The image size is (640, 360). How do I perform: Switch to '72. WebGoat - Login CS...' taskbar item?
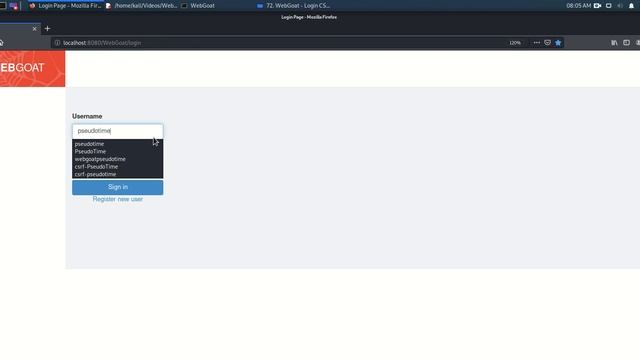pos(294,6)
